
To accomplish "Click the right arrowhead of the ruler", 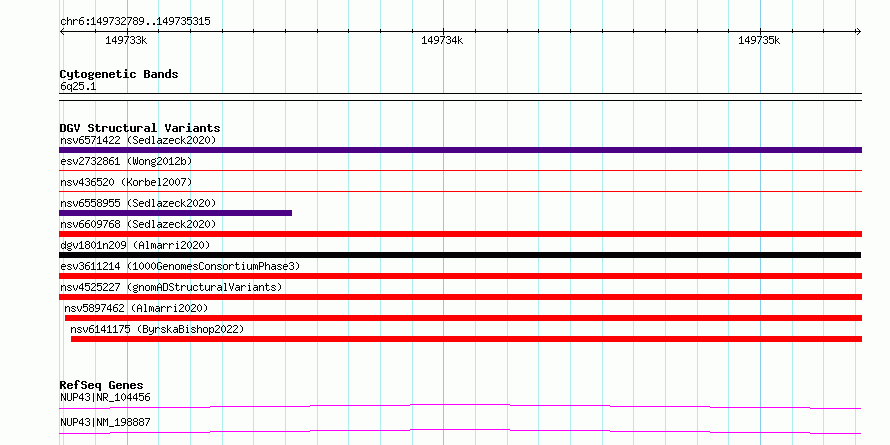I will pyautogui.click(x=858, y=31).
